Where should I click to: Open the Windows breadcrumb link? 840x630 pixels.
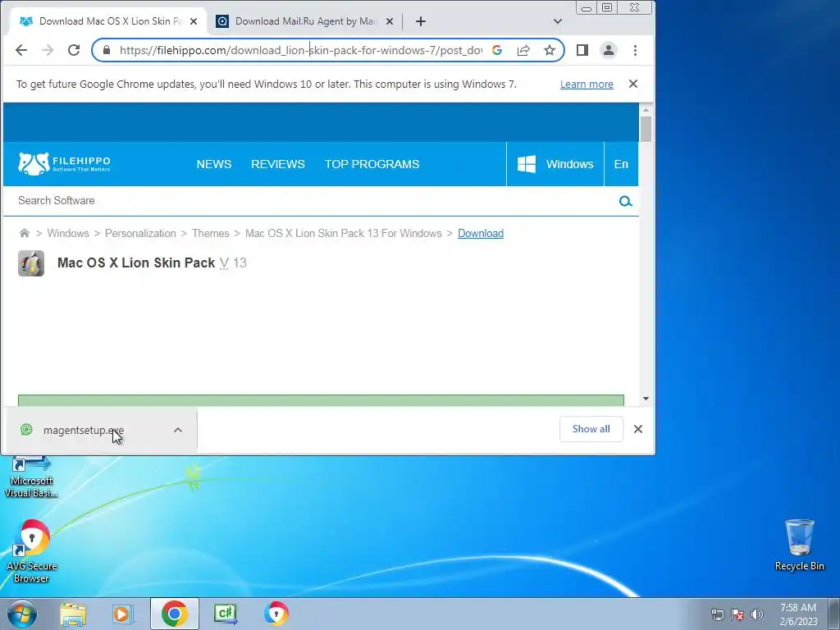(x=68, y=234)
